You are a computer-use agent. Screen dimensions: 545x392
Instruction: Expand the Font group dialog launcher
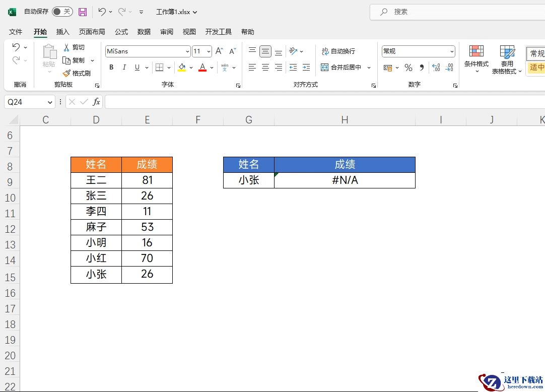click(x=238, y=85)
